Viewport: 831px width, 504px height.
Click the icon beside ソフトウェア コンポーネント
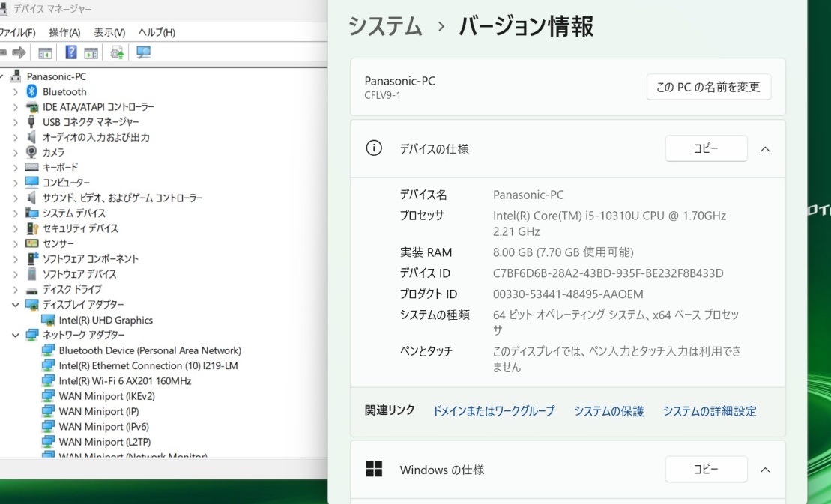click(x=32, y=258)
